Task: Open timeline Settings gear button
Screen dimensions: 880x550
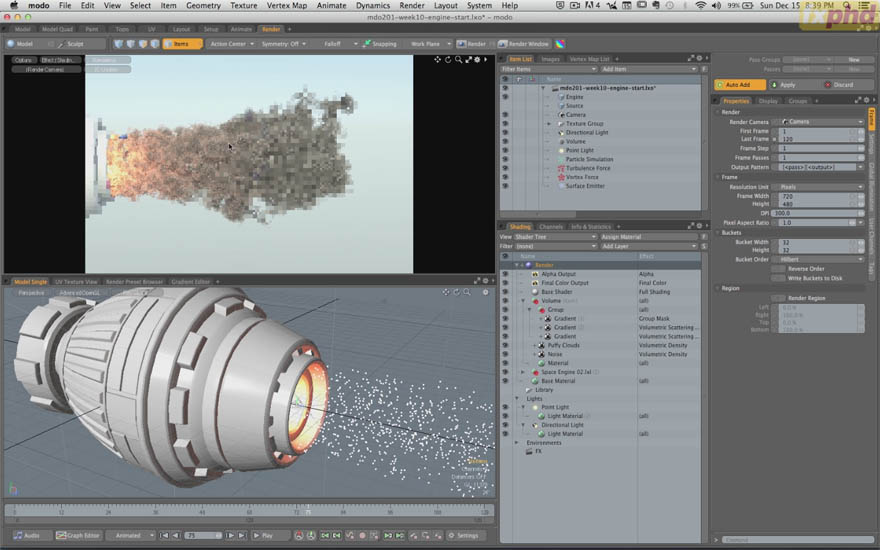Action: [x=465, y=535]
